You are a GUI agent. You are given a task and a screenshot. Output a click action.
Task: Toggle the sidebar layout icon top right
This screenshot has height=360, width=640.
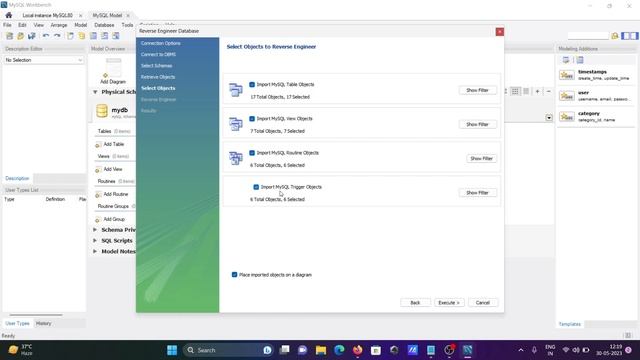[629, 36]
